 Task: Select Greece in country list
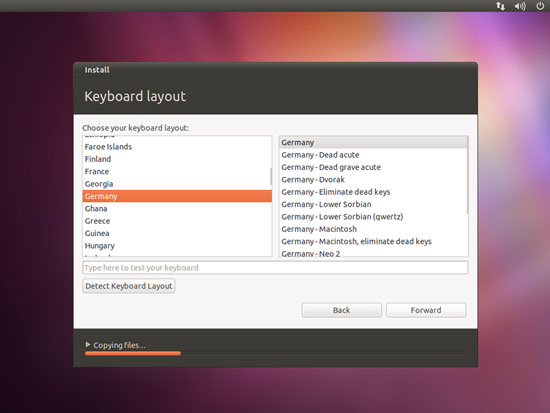pos(177,221)
